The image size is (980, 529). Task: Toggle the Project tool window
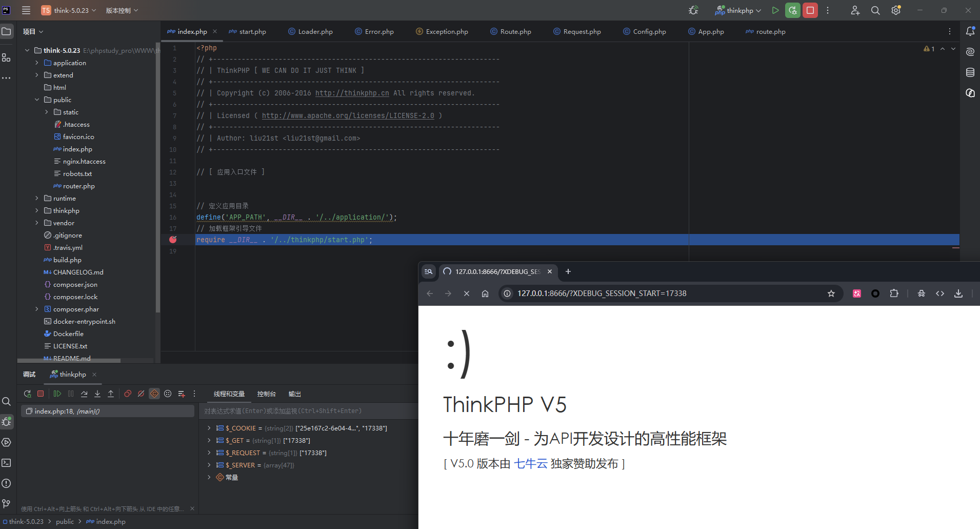coord(6,31)
